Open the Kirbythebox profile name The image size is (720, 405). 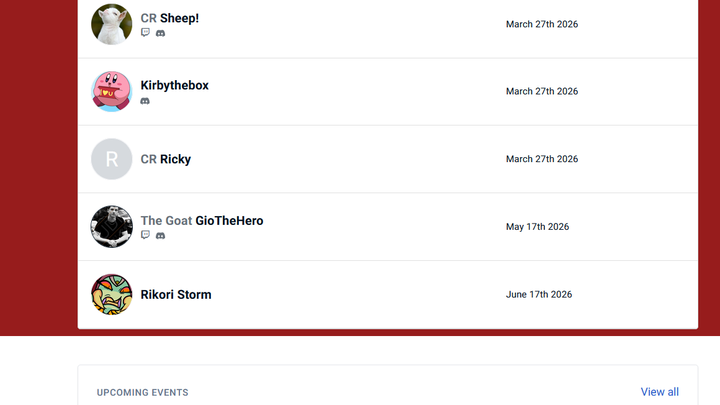click(x=174, y=85)
